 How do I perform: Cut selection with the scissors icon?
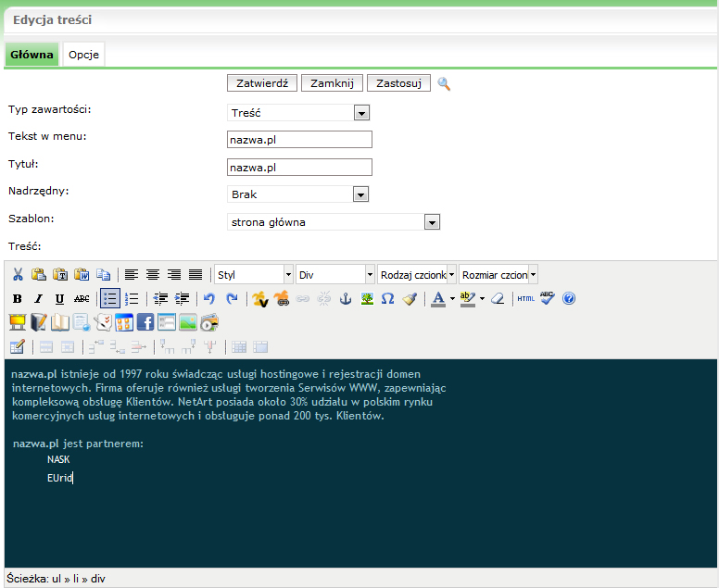point(18,274)
